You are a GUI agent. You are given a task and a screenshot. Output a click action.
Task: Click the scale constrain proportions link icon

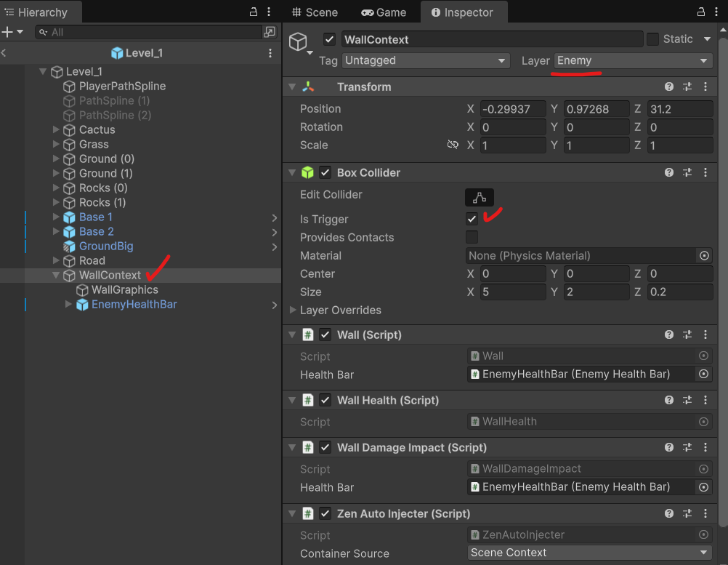click(453, 145)
